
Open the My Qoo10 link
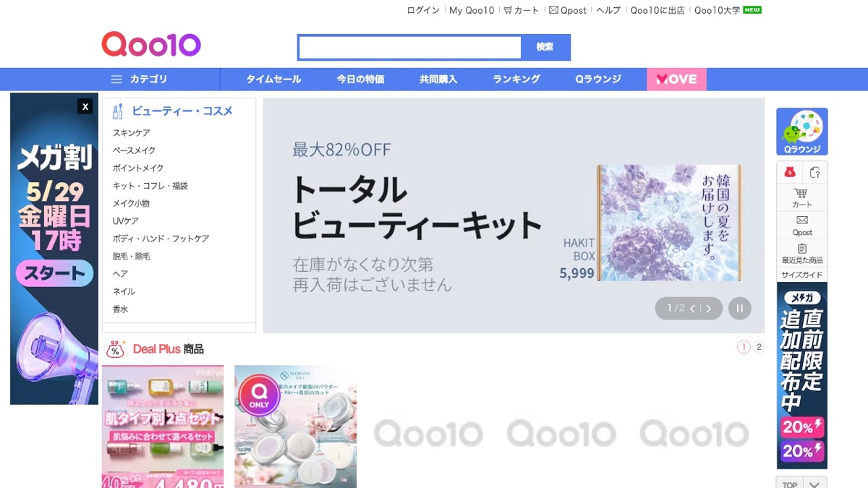coord(472,10)
